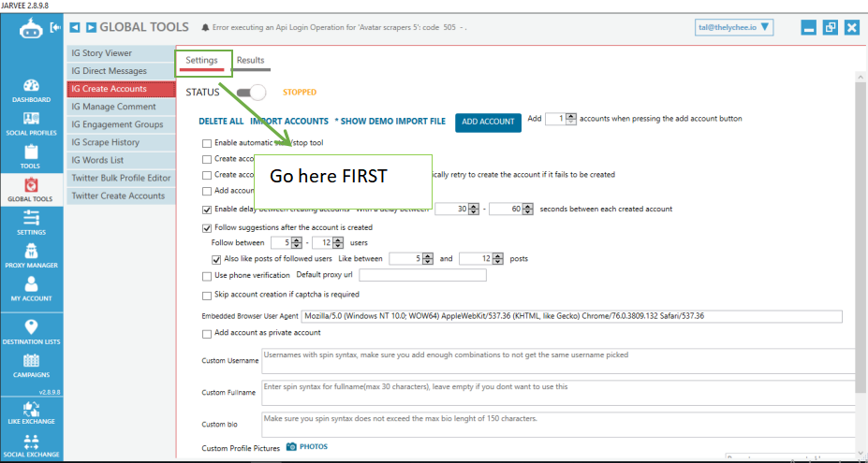This screenshot has width=868, height=463.
Task: Check Use phone verification
Action: point(207,276)
